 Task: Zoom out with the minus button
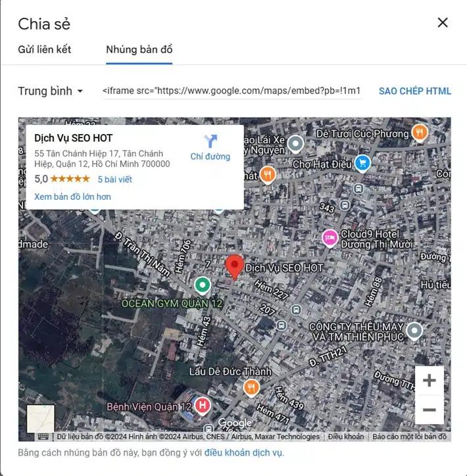[429, 410]
